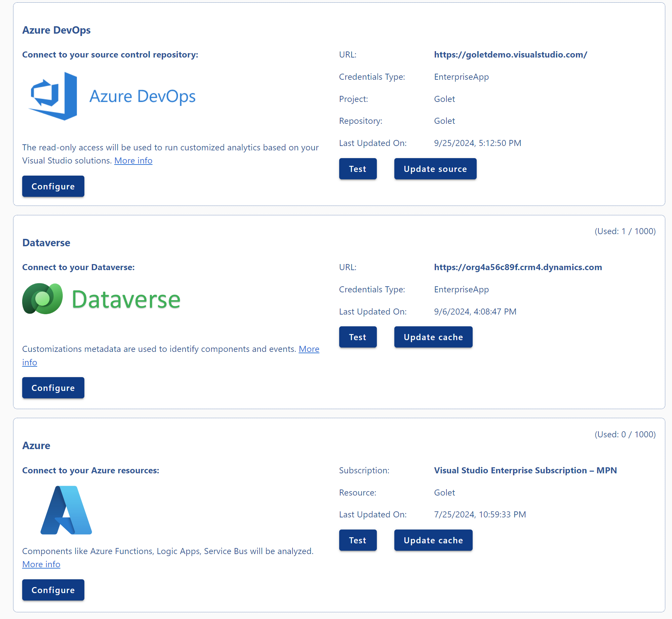Viewport: 672px width, 619px height.
Task: Click the 'Used: 1 / 1000' counter
Action: point(625,231)
